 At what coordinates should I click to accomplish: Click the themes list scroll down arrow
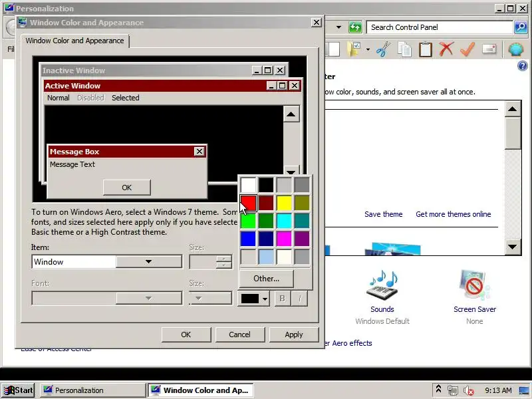tap(512, 247)
